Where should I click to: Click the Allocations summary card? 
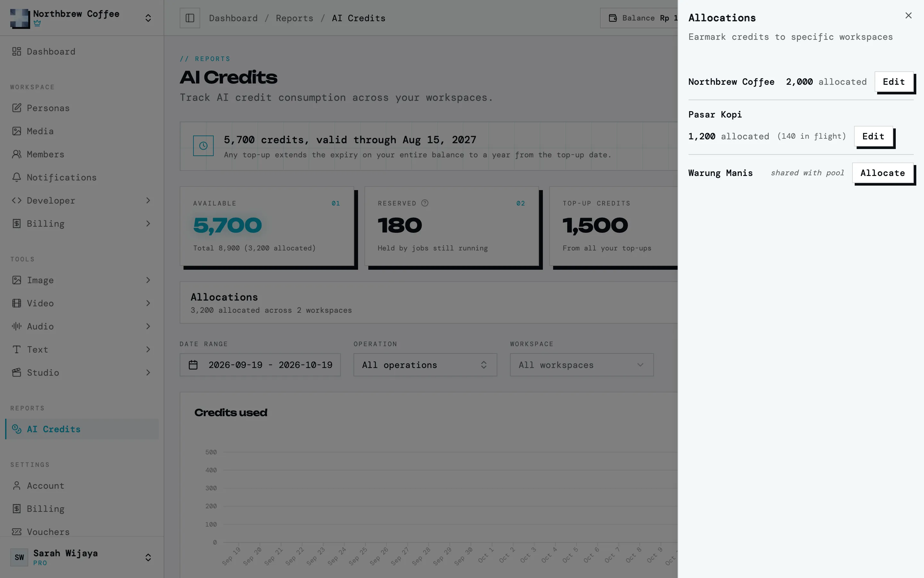point(429,303)
